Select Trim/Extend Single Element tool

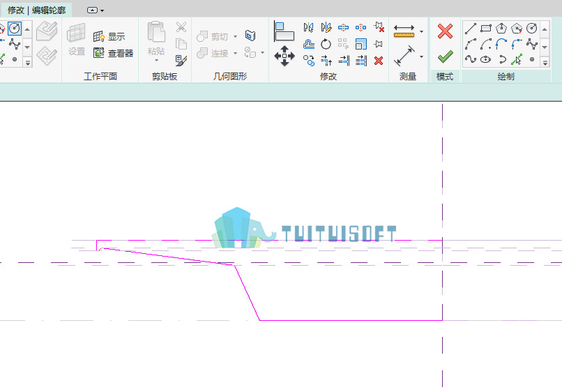pos(343,61)
